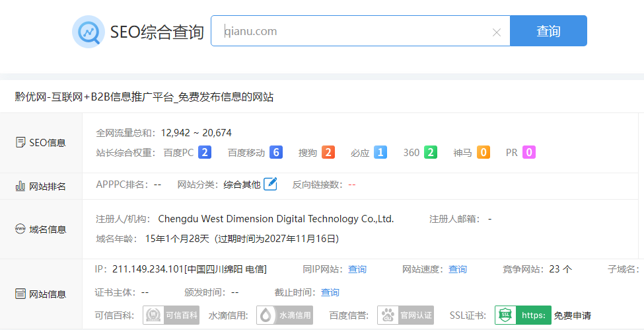The width and height of the screenshot is (644, 330).
Task: Click the edit icon beside 综合其他
Action: pyautogui.click(x=270, y=184)
